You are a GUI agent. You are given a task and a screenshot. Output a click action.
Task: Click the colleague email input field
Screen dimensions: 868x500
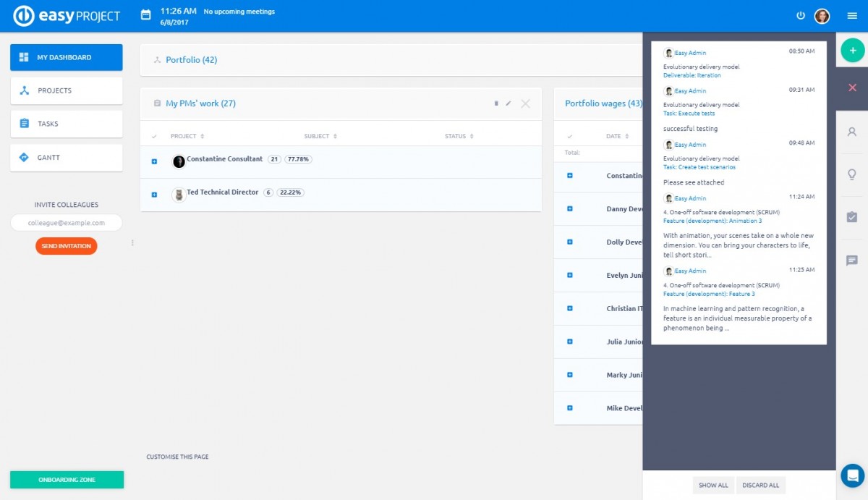tap(67, 223)
